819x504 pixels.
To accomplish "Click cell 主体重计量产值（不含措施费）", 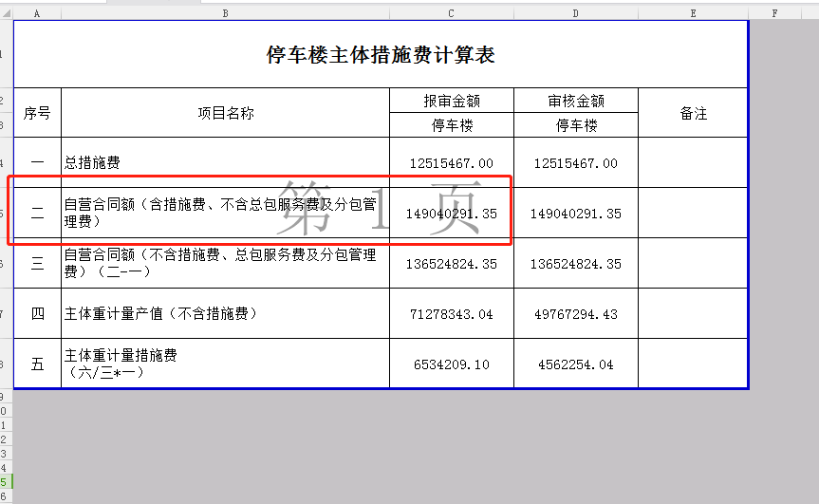I will [x=225, y=313].
